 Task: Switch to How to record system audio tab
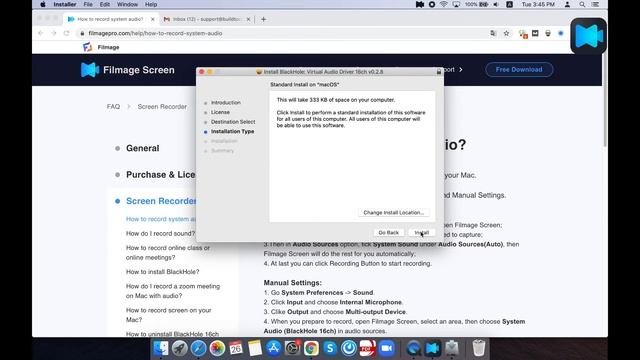[x=110, y=19]
